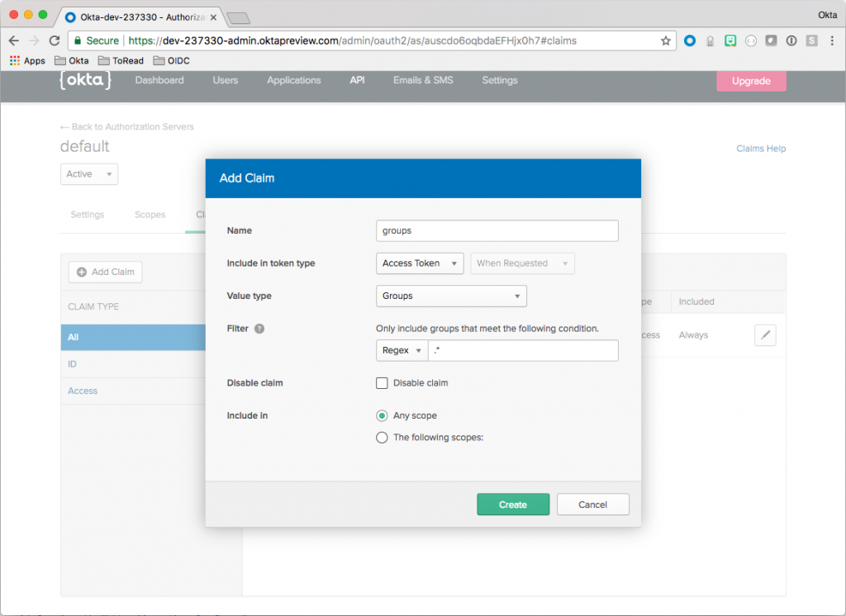Click the green Create button
Image resolution: width=846 pixels, height=616 pixels.
pyautogui.click(x=513, y=505)
